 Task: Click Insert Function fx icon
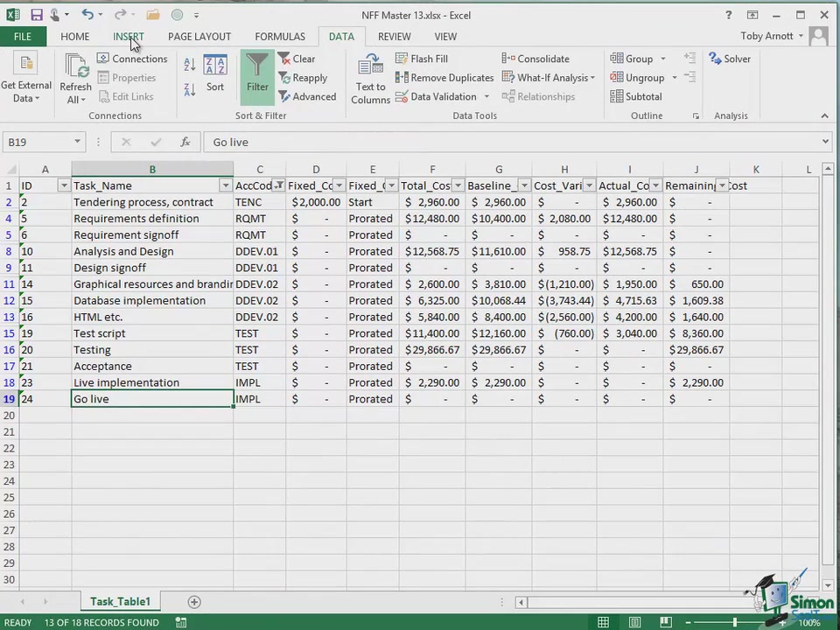pos(185,142)
